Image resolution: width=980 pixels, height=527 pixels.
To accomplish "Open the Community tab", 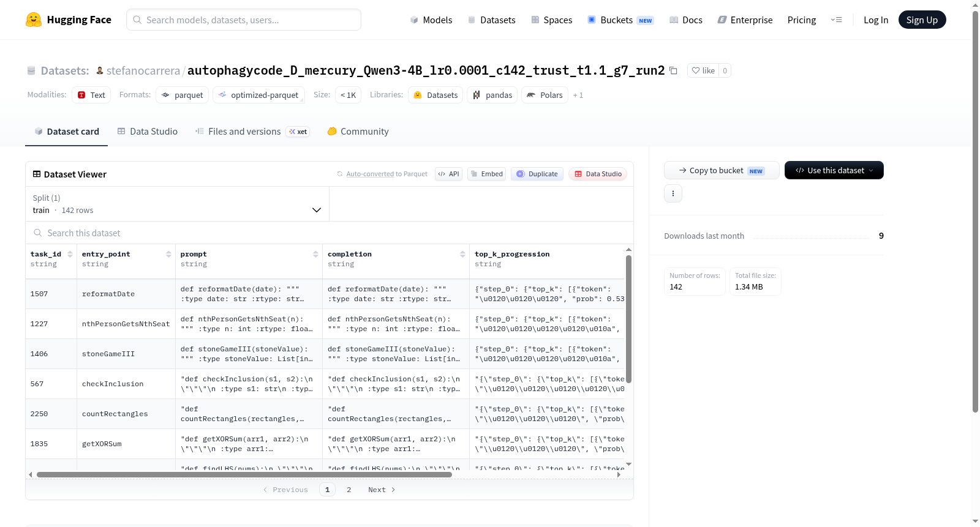I will point(358,131).
